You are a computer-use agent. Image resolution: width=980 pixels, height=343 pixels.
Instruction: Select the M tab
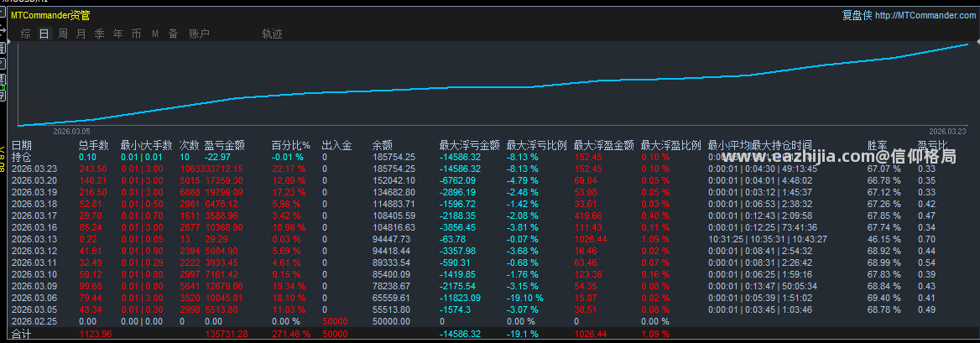[x=155, y=34]
